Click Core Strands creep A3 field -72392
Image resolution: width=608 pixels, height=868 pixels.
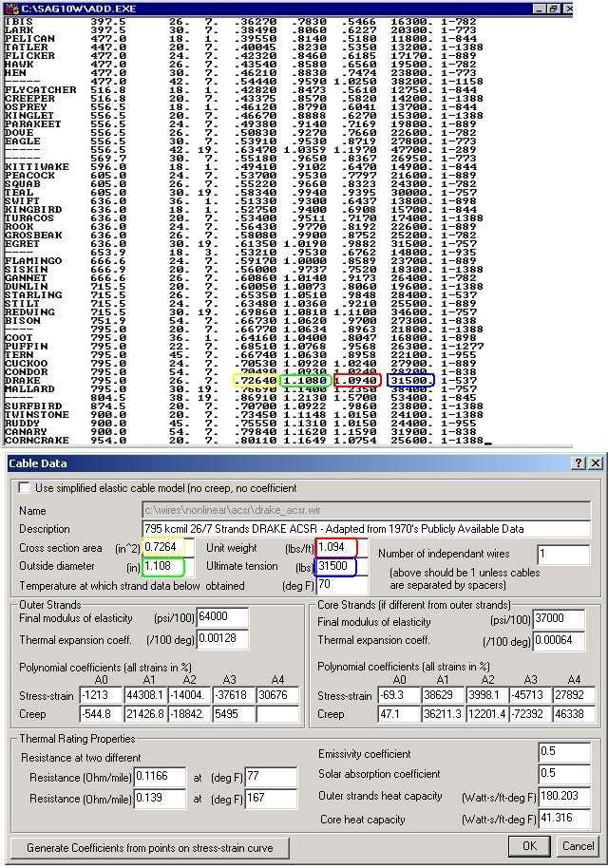click(x=530, y=714)
